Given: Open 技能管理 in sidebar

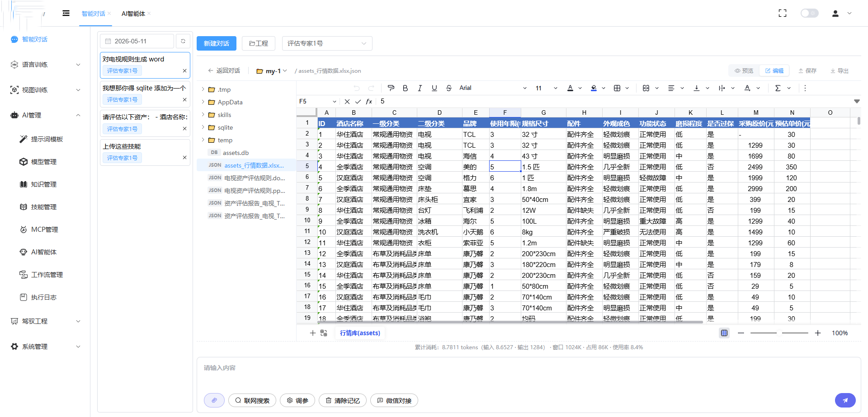Looking at the screenshot, I should [43, 207].
